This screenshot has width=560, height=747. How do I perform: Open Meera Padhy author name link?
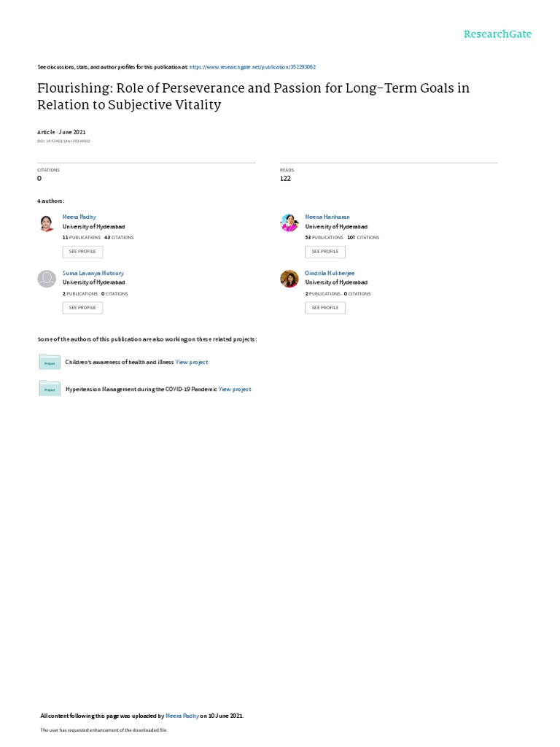79,217
